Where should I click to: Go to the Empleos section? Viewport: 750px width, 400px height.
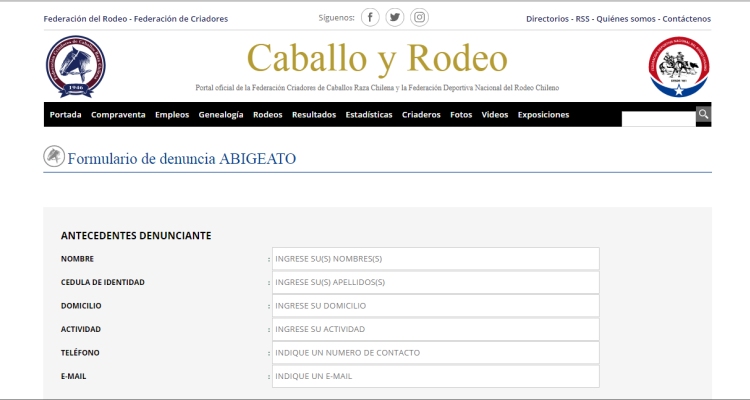point(172,115)
